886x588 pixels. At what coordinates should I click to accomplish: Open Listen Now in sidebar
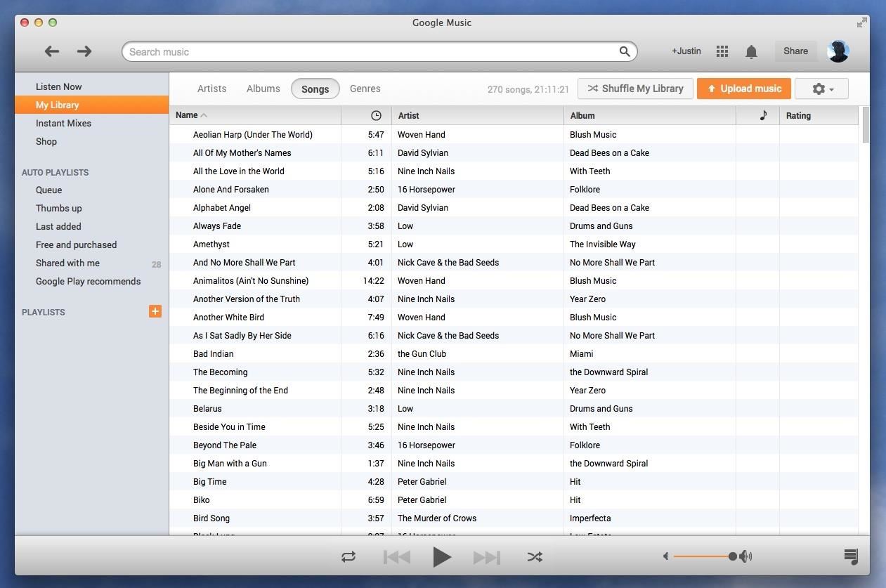[x=59, y=86]
